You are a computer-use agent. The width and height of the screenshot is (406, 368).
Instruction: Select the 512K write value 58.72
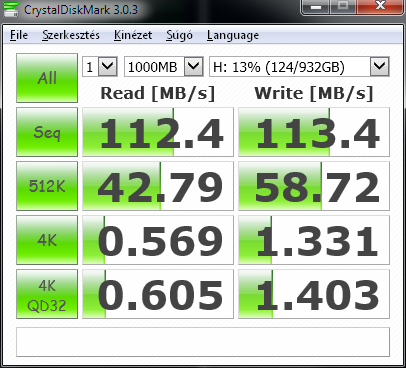point(314,186)
